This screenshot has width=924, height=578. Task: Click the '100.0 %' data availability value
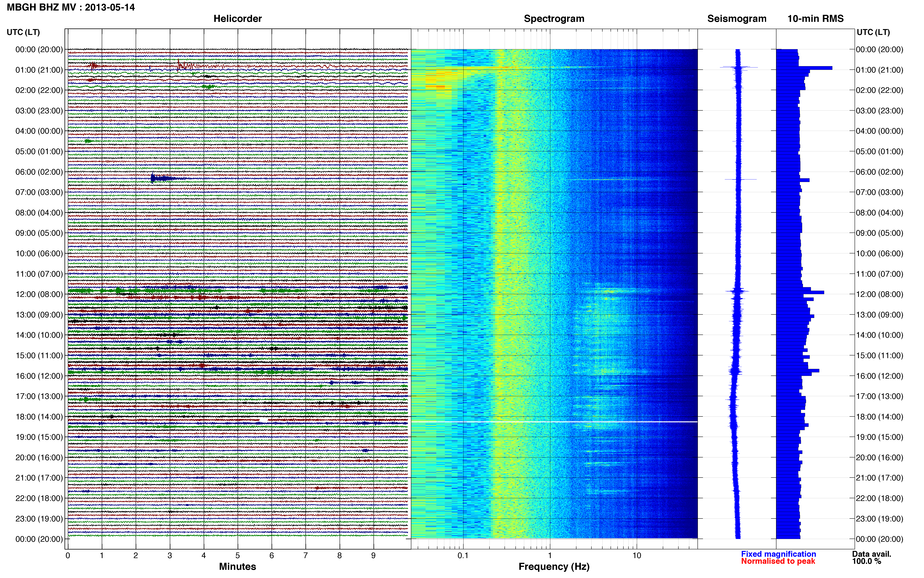coord(867,561)
